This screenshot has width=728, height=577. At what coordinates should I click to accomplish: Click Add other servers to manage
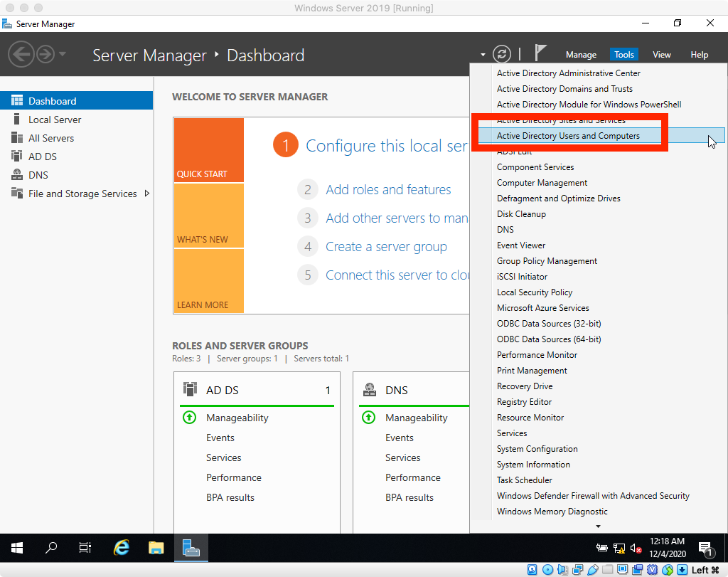[397, 218]
